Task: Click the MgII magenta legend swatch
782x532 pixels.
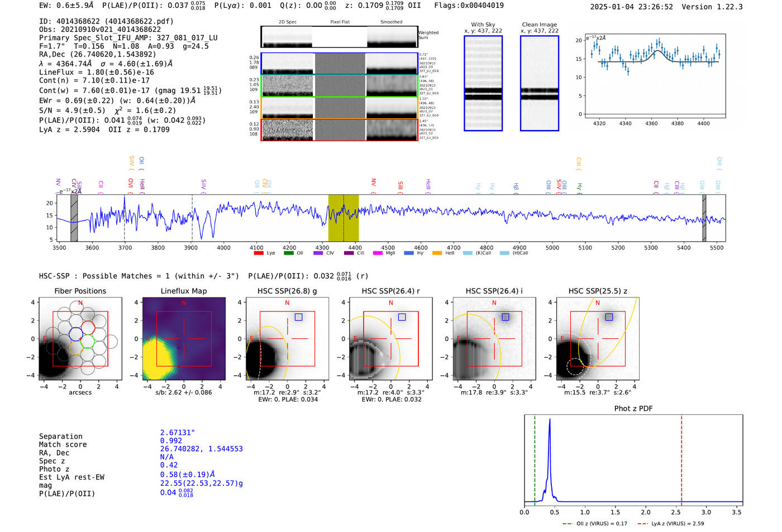Action: 378,253
